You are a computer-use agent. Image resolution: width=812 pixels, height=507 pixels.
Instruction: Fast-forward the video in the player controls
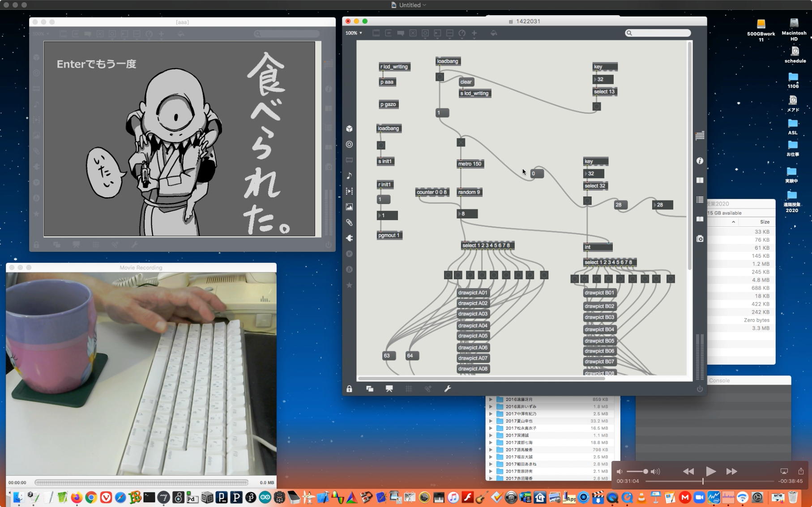pos(731,471)
